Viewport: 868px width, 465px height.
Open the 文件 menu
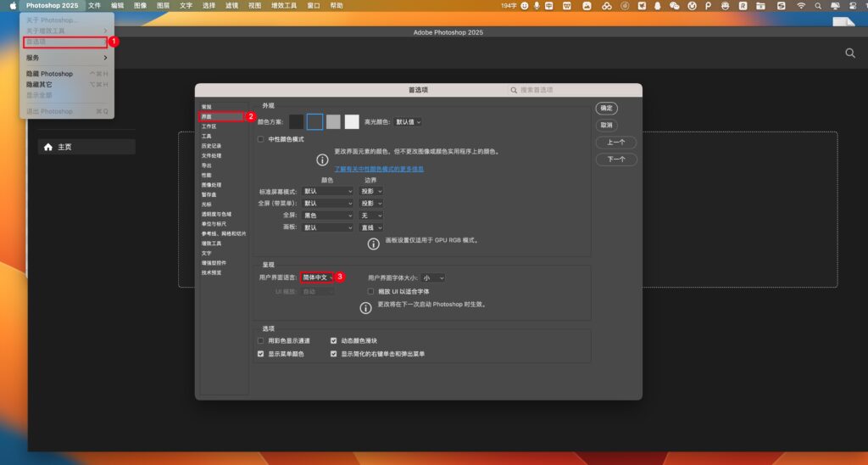[95, 6]
